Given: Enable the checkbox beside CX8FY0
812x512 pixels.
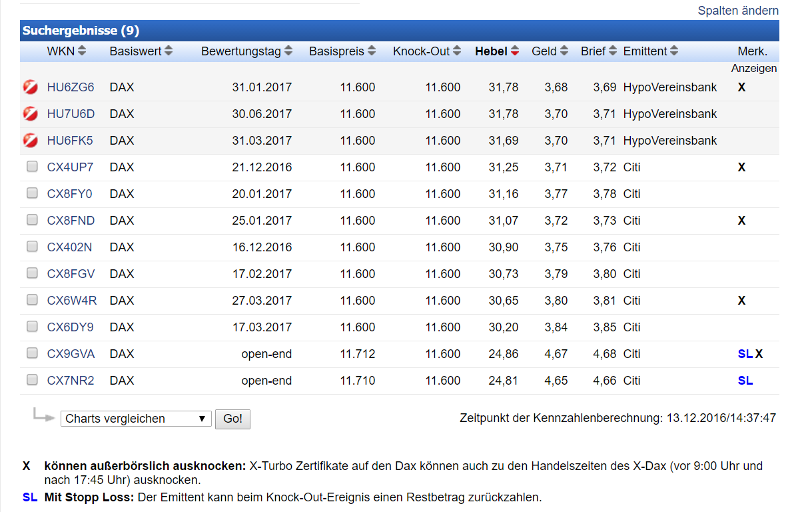Looking at the screenshot, I should 31,193.
